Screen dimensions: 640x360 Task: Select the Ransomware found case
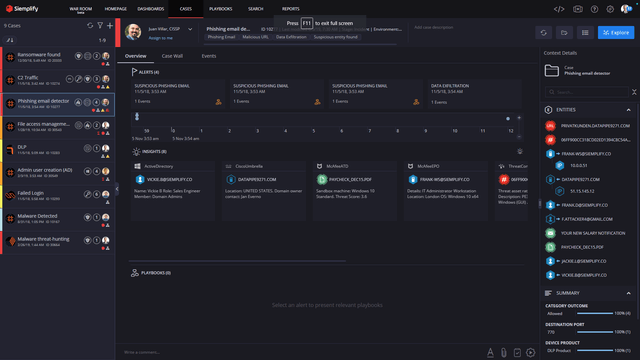coord(58,58)
